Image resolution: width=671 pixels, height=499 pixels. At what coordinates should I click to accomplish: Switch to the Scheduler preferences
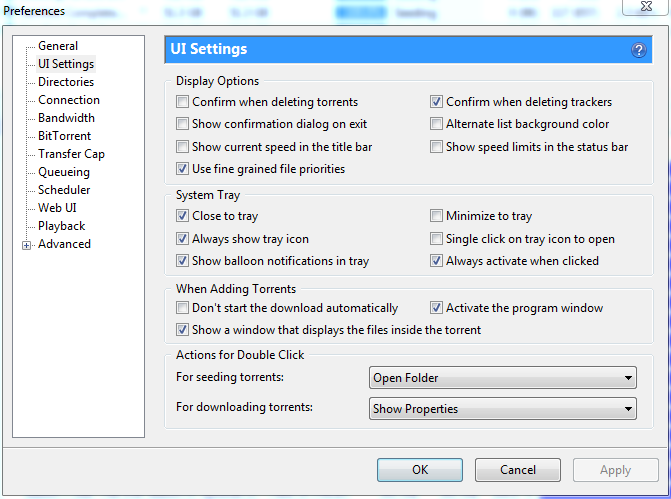(x=64, y=190)
